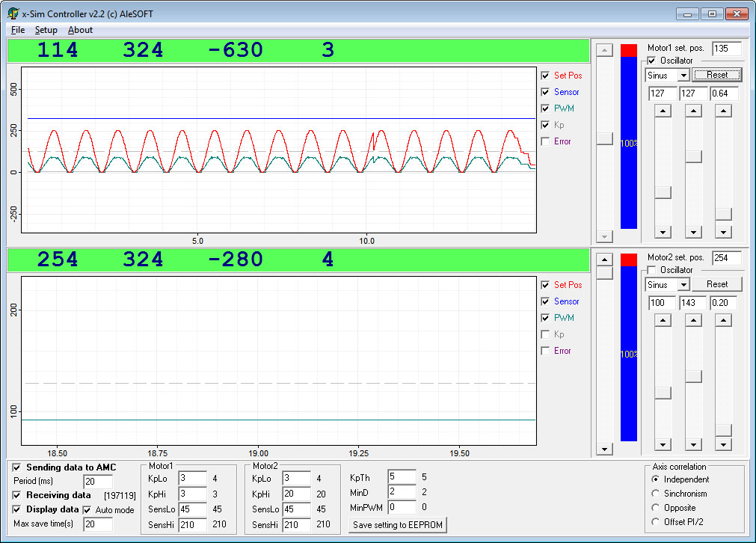Enable Error trace in top graph

point(545,141)
